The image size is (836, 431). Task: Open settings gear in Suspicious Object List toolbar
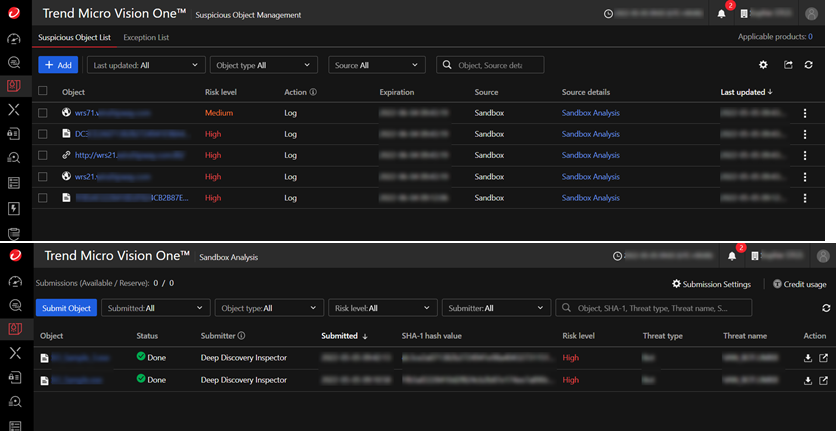[763, 65]
